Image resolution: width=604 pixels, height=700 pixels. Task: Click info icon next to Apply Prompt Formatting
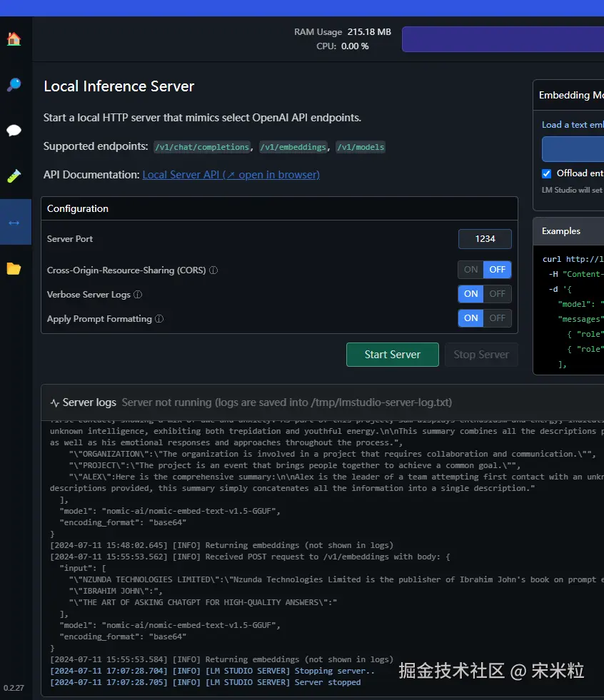tap(159, 319)
